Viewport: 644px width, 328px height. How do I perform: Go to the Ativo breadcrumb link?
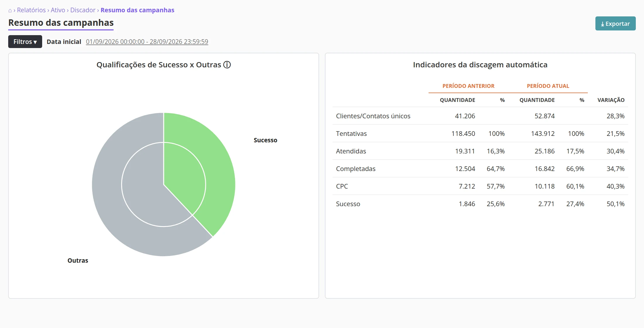(x=58, y=10)
